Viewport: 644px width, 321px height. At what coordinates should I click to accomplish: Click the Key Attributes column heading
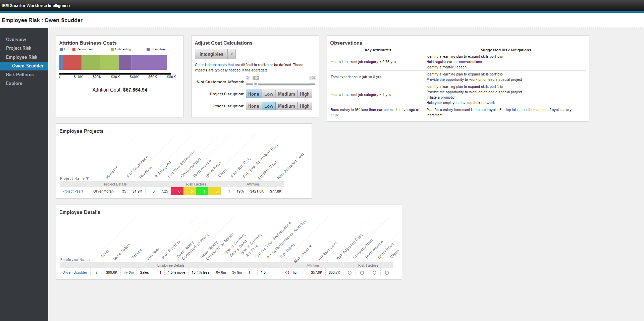[378, 50]
